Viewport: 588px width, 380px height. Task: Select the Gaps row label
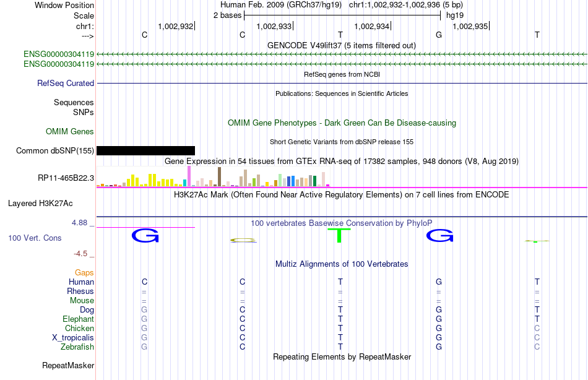[84, 273]
